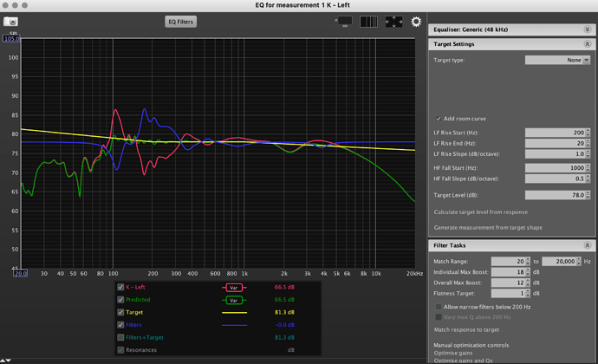
Task: Click the HF Fall Slope field
Action: (555, 179)
